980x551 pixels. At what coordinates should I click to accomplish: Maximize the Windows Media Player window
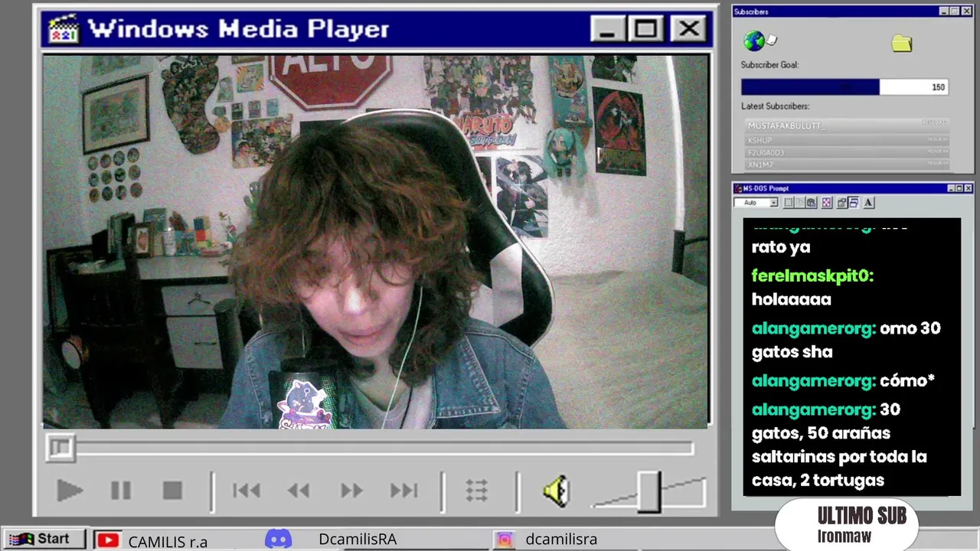[645, 29]
